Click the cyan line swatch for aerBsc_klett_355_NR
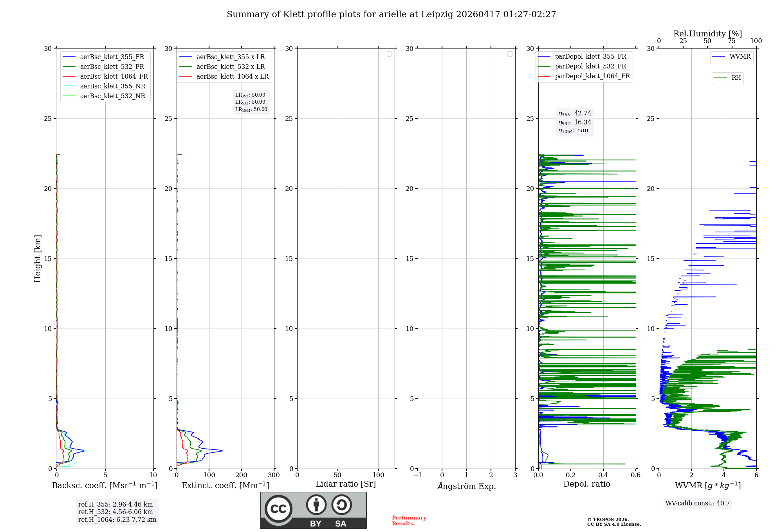Viewport: 783px width, 532px height. [69, 86]
